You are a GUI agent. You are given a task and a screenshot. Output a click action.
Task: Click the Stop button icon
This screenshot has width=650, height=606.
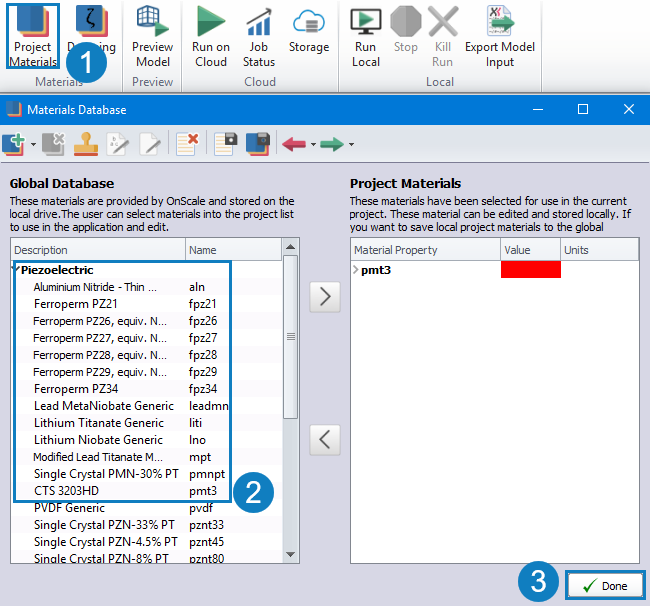pyautogui.click(x=406, y=21)
